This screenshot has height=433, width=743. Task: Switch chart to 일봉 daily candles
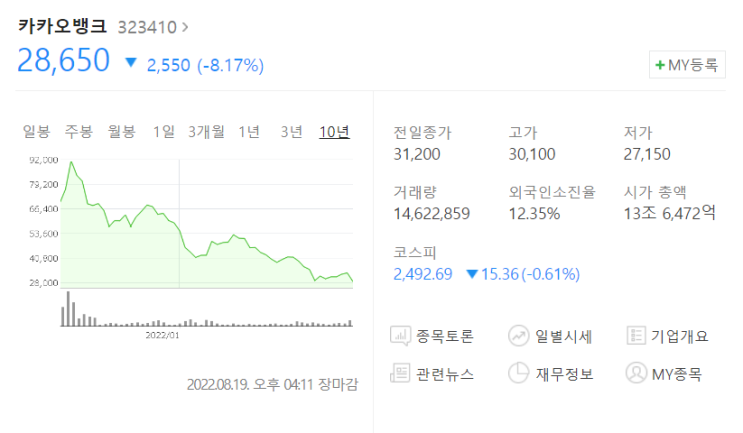tap(36, 131)
